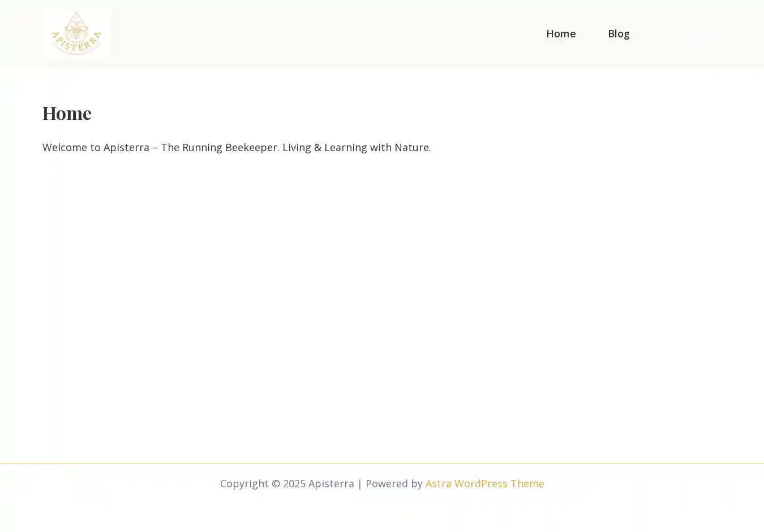Follow the Astra WordPress Theme link
The height and width of the screenshot is (532, 764).
tap(484, 484)
